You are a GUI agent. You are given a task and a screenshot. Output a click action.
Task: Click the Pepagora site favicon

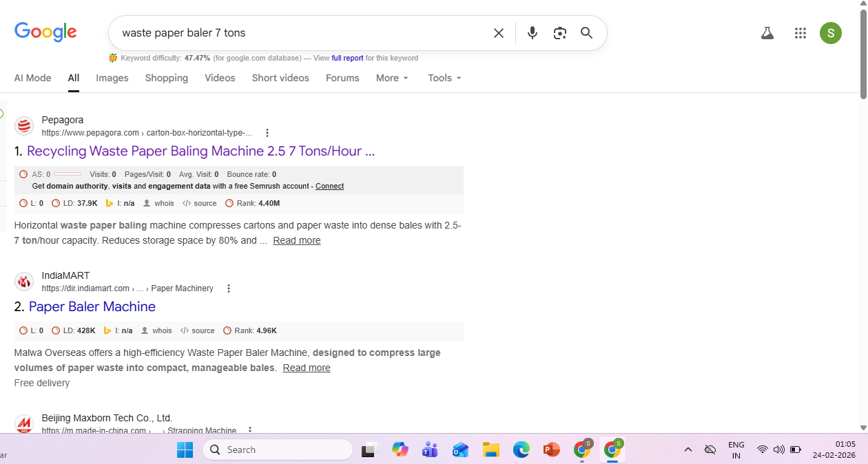pyautogui.click(x=24, y=126)
